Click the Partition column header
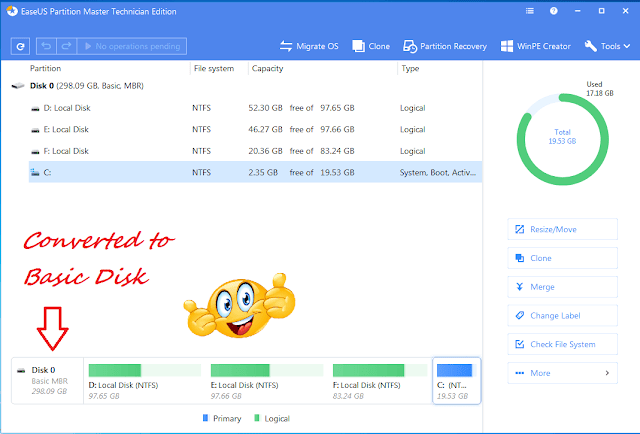Screen dimensions: 640x434 pos(45,68)
